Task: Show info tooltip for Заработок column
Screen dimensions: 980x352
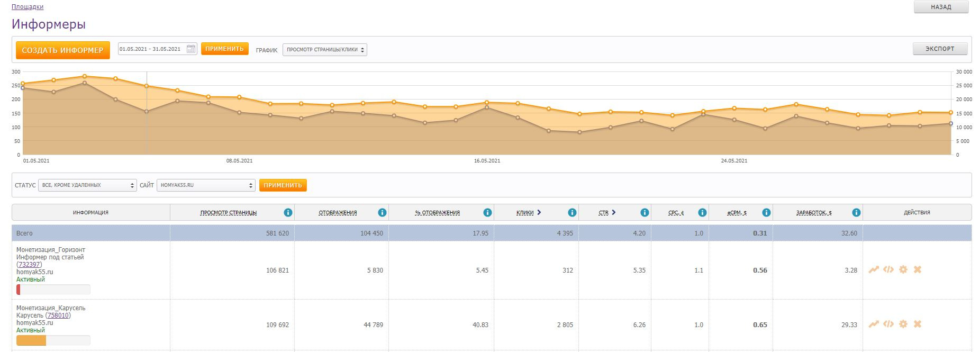Action: point(856,213)
